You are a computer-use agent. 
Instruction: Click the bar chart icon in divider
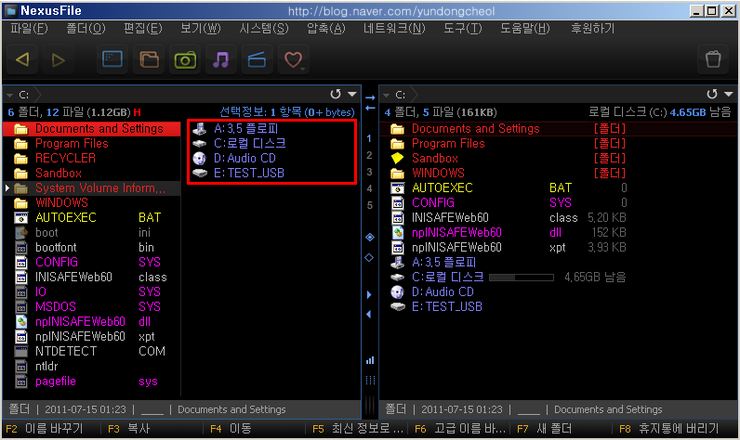click(370, 360)
